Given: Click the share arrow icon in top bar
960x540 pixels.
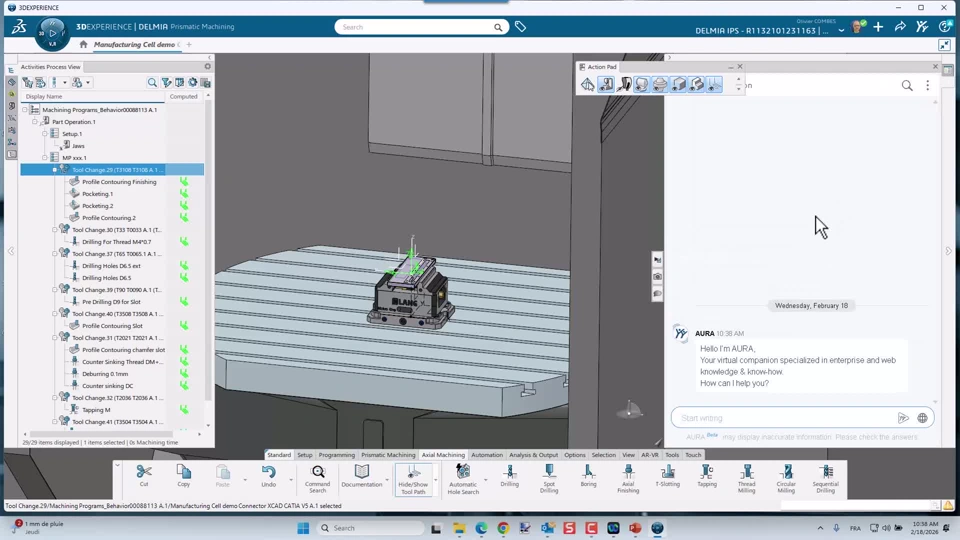Looking at the screenshot, I should (900, 27).
